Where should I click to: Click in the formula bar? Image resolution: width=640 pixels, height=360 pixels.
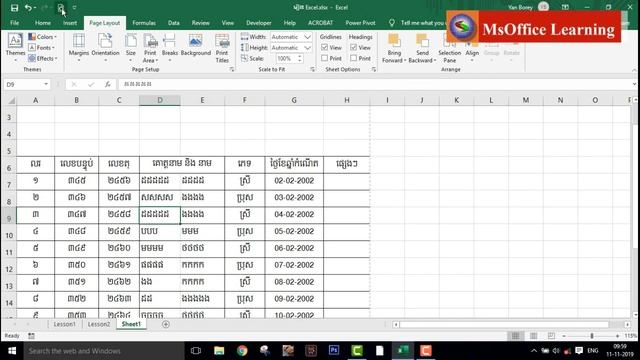(x=376, y=84)
